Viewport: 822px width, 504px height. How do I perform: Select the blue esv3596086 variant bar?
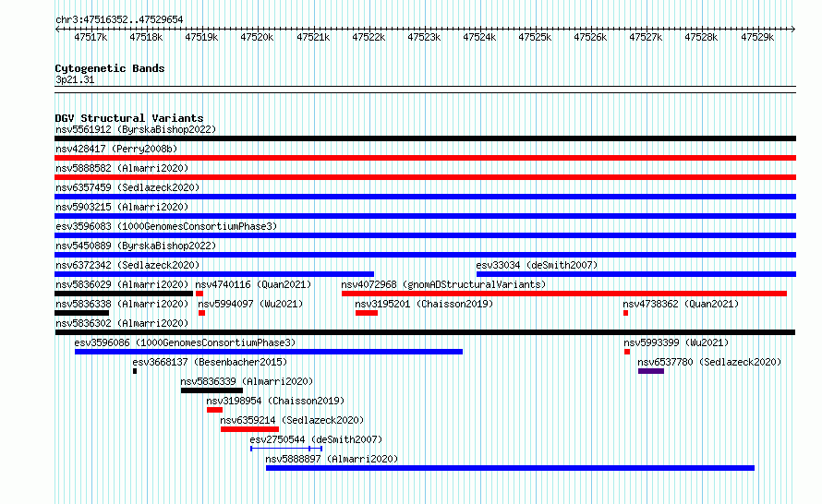point(269,352)
